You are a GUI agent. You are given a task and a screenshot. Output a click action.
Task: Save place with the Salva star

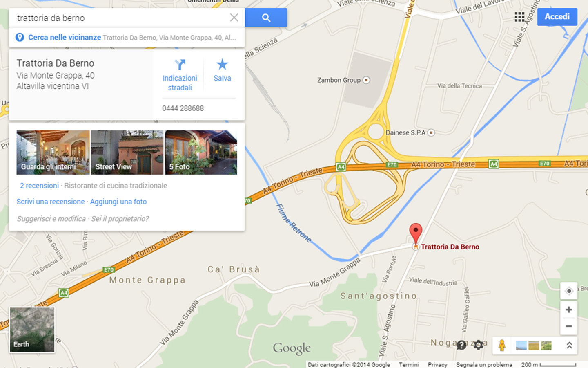click(222, 64)
